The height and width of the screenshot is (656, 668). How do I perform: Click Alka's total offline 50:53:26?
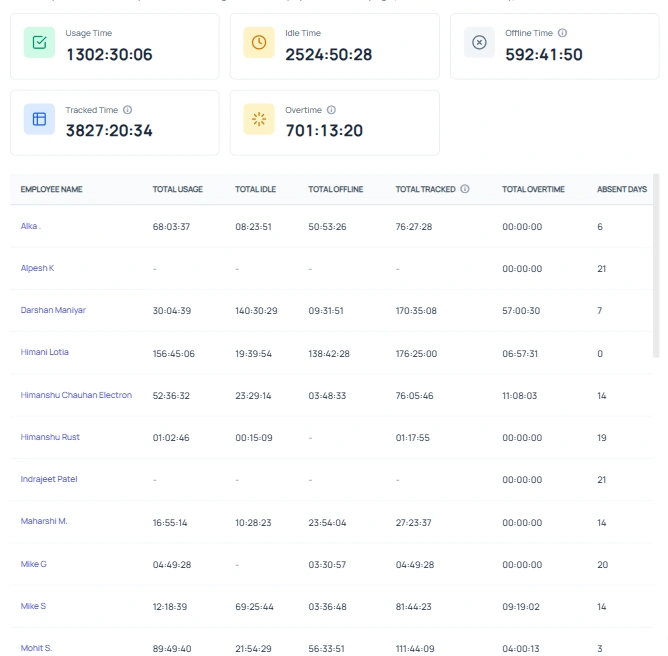(x=327, y=227)
